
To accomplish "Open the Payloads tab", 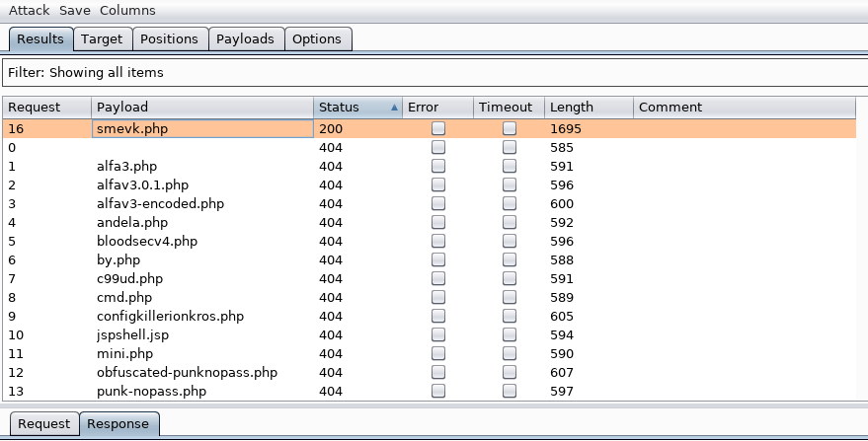I will [245, 39].
